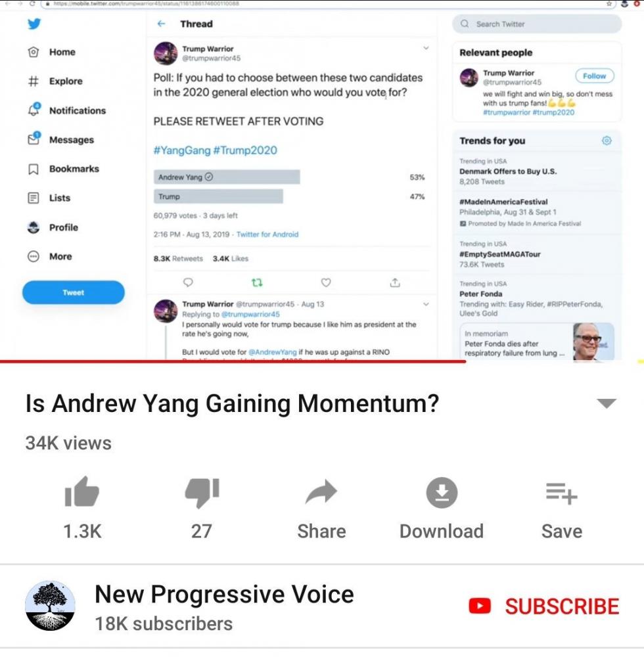Click the Twitter bird logo
644x657 pixels.
34,24
